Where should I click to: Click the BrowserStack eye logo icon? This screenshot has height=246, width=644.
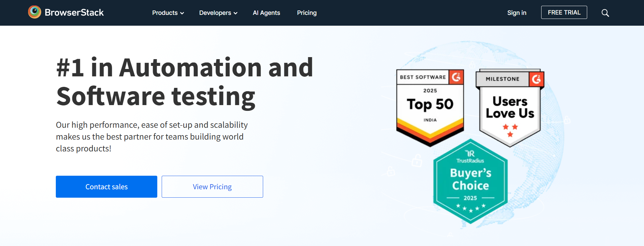[x=34, y=12]
